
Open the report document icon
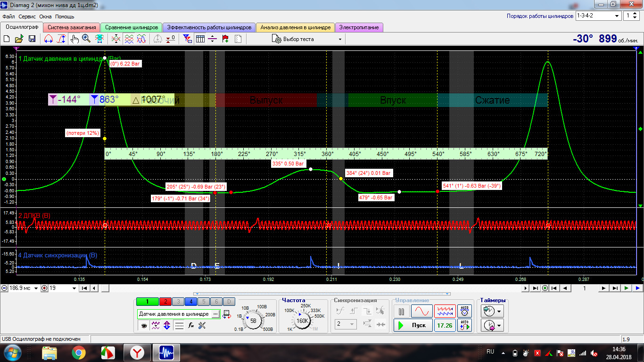point(238,39)
